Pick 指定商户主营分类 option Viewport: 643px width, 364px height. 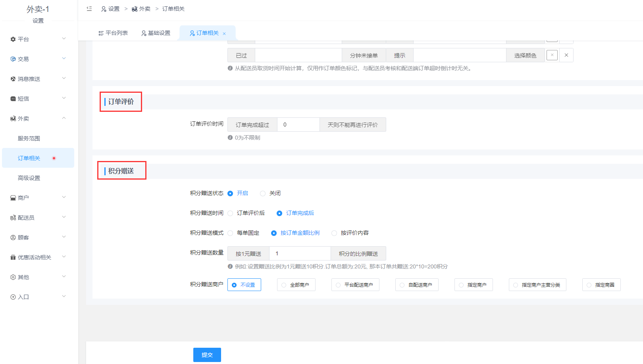tap(537, 285)
